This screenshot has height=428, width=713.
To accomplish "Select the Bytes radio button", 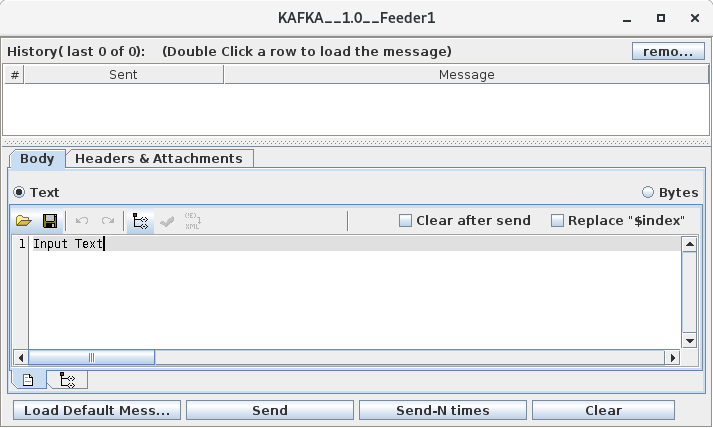I will click(x=648, y=192).
